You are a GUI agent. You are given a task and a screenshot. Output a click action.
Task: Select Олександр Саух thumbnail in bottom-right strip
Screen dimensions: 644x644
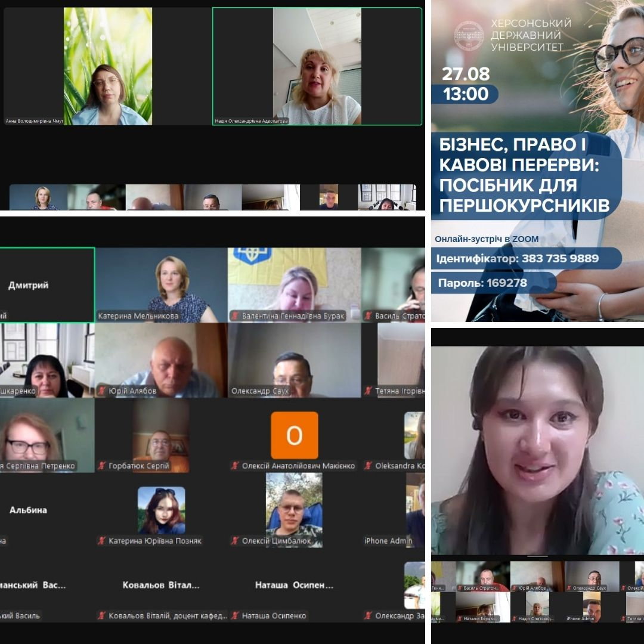[x=592, y=576]
